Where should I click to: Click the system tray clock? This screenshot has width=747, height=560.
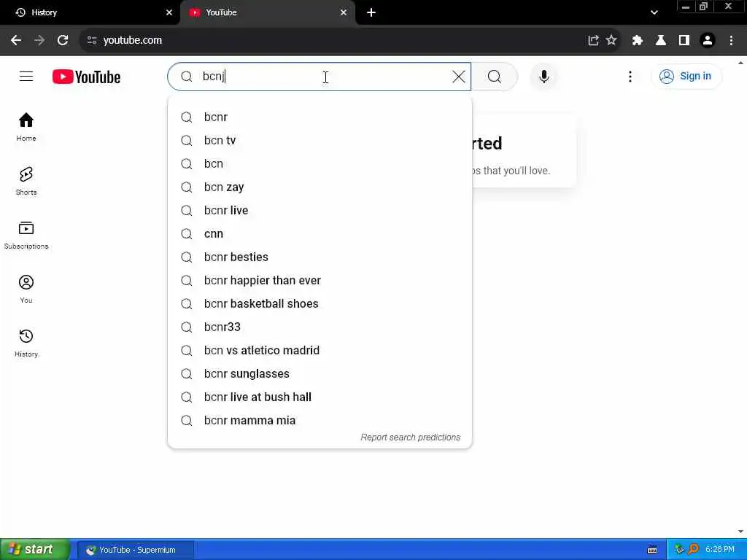[719, 550]
